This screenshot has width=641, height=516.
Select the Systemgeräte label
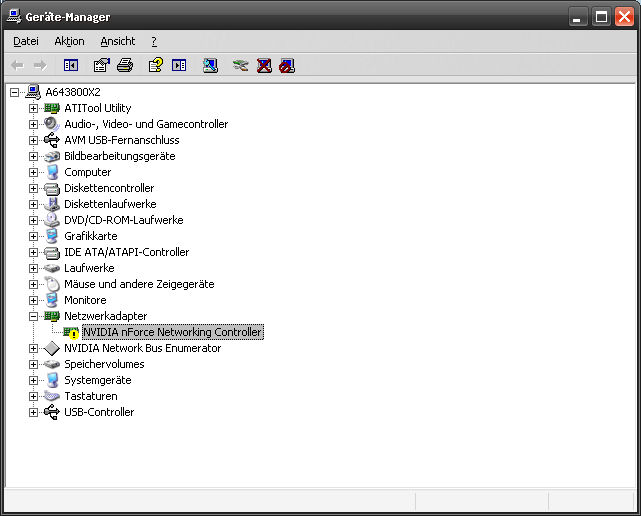coord(98,380)
